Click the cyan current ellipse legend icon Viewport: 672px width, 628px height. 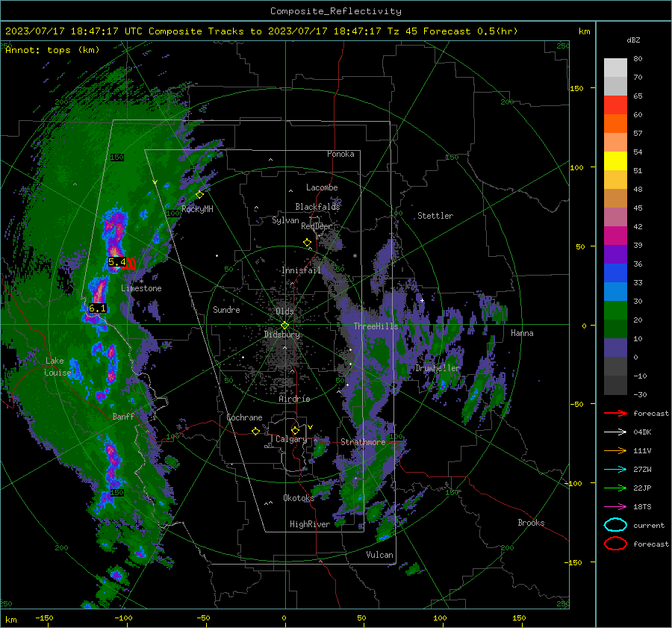615,525
